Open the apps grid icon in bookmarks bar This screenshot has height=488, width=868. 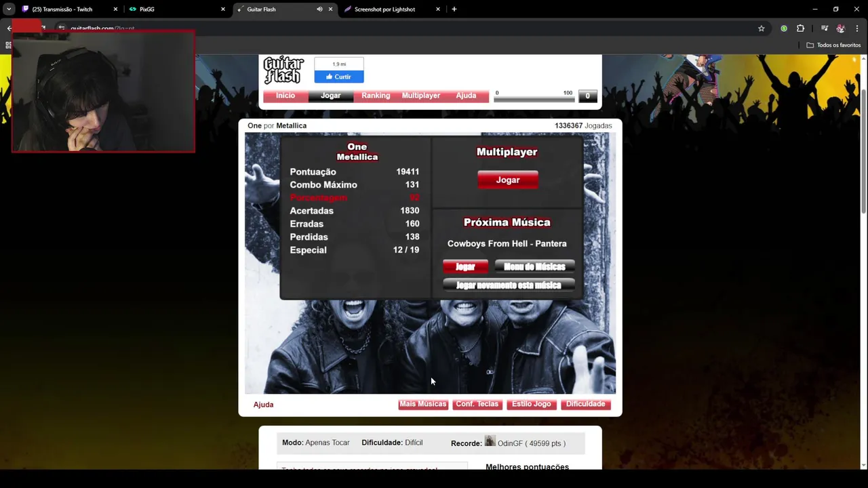(8, 45)
